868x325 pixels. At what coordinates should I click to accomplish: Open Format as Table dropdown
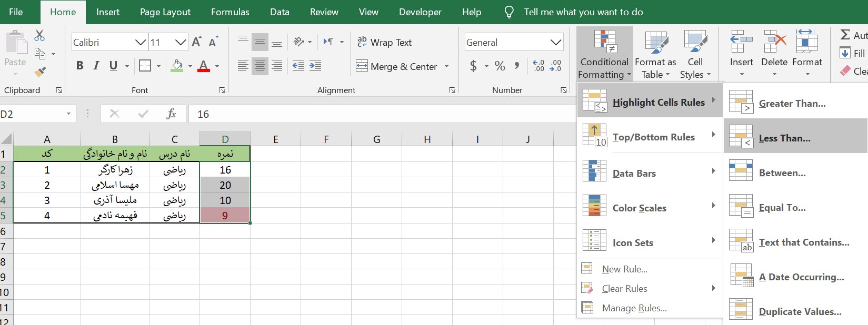(655, 55)
